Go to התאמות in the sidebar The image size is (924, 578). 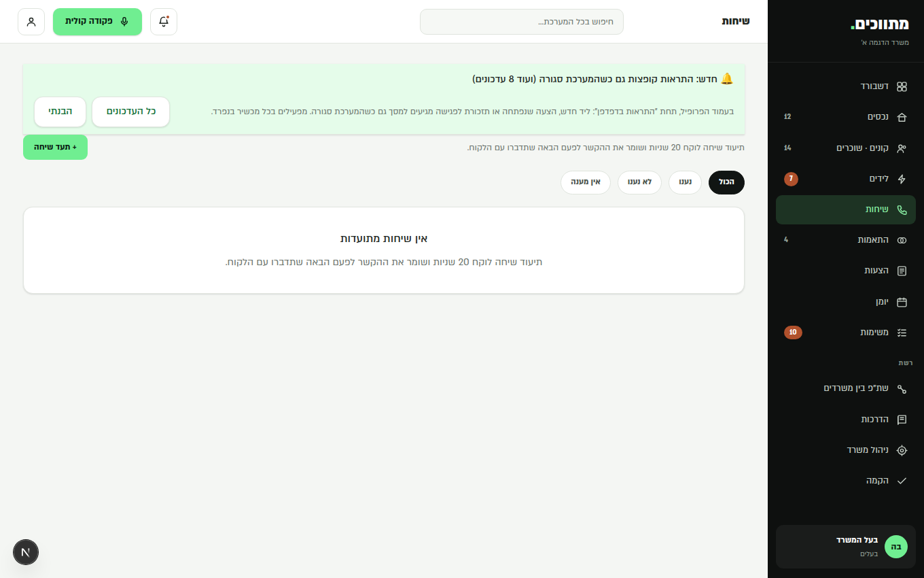tap(846, 240)
